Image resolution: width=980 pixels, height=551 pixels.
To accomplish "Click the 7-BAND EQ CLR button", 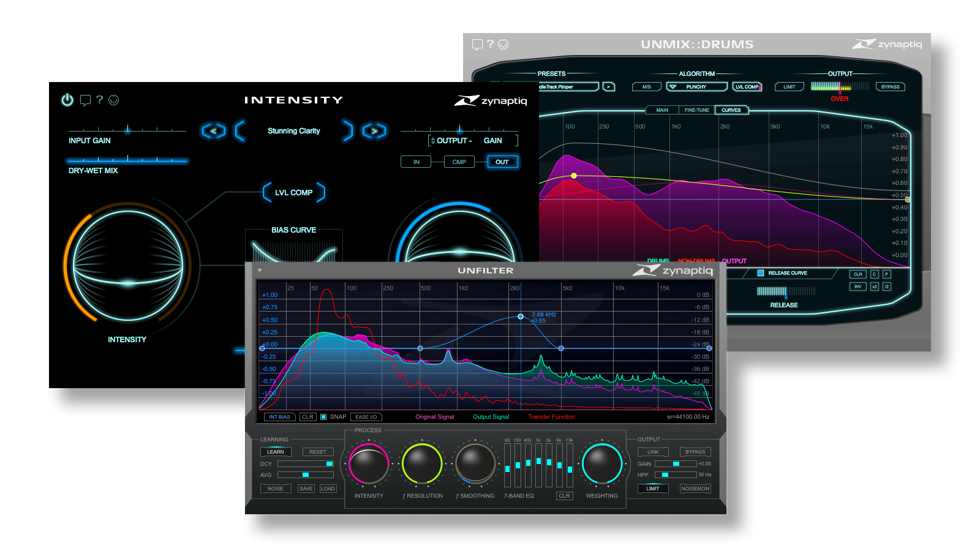I will coord(565,496).
